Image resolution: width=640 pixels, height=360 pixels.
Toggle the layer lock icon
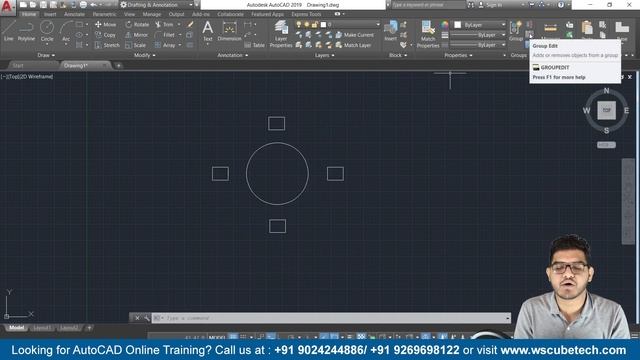[315, 24]
